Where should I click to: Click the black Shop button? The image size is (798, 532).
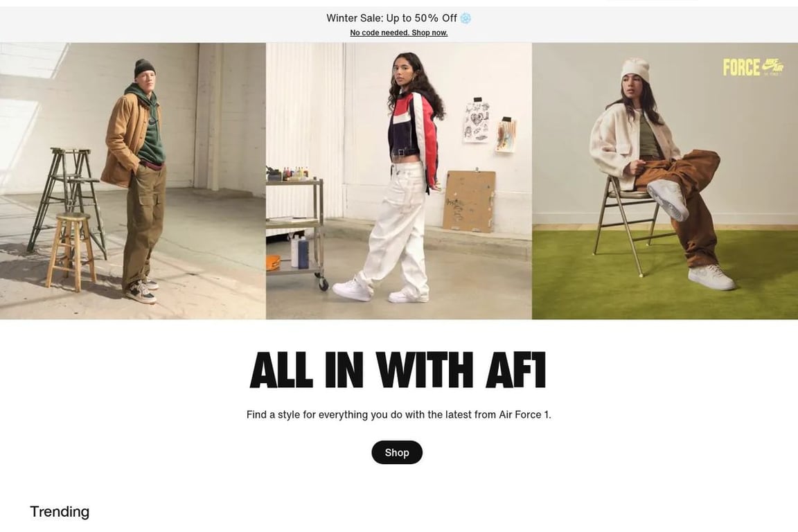397,452
